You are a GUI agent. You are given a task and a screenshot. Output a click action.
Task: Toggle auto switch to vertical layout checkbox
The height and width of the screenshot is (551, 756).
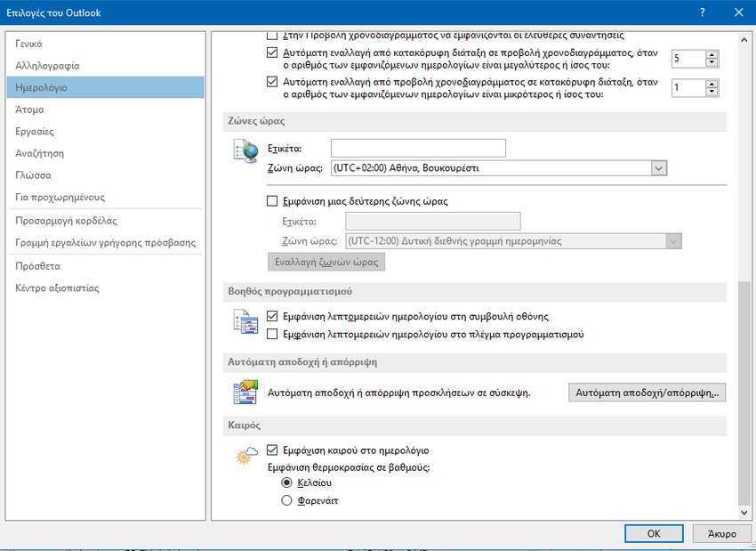pos(272,82)
